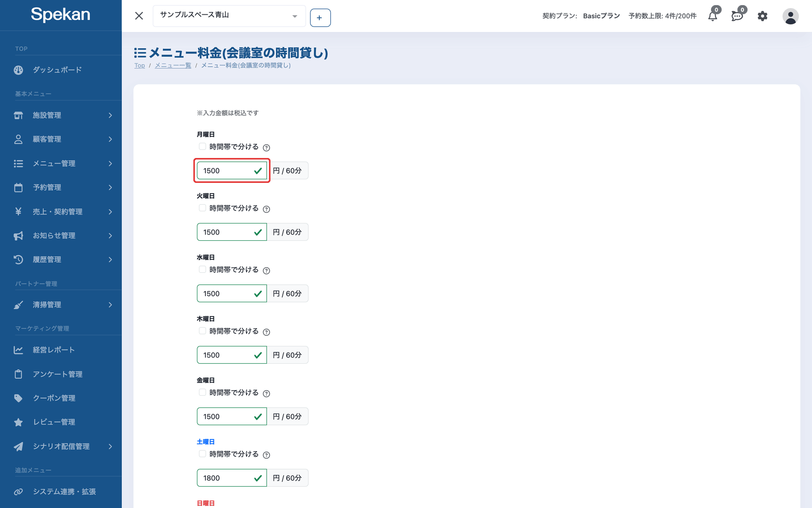Image resolution: width=812 pixels, height=508 pixels.
Task: Enable 時間帯で分ける checkbox for 金曜日
Action: (x=202, y=392)
